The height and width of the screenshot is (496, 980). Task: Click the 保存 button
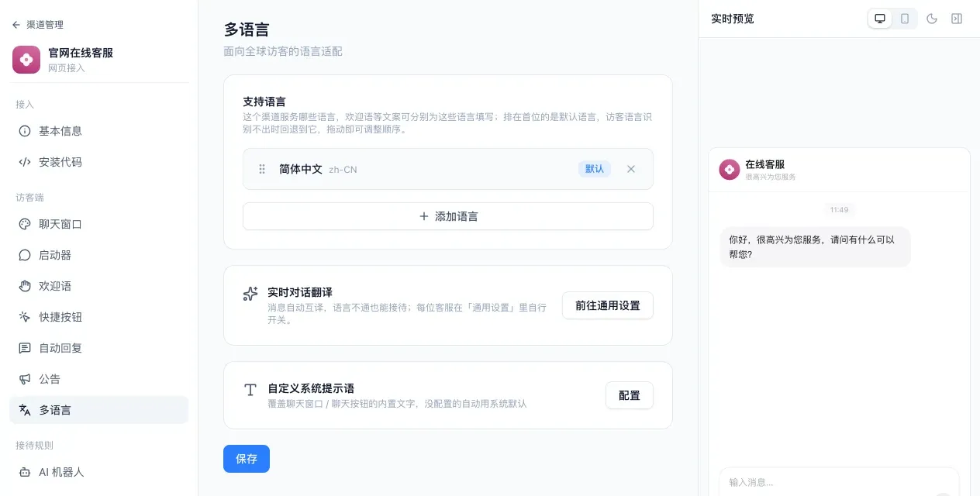click(x=247, y=459)
